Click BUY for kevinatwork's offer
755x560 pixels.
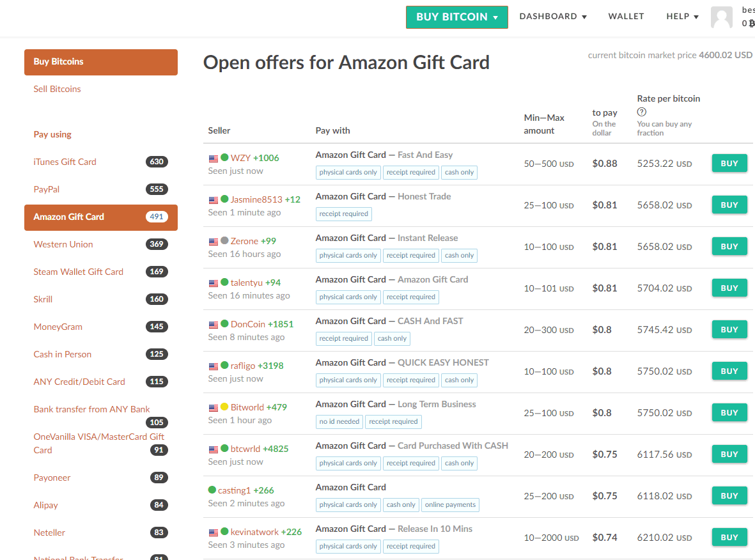tap(729, 537)
